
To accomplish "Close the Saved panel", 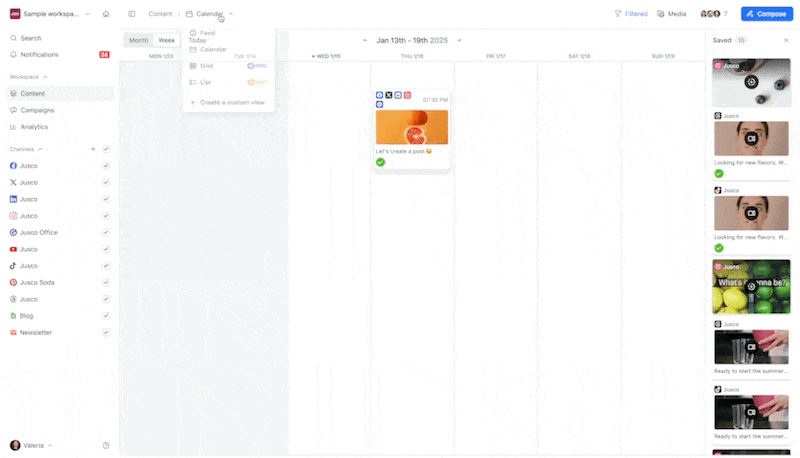I will click(786, 40).
